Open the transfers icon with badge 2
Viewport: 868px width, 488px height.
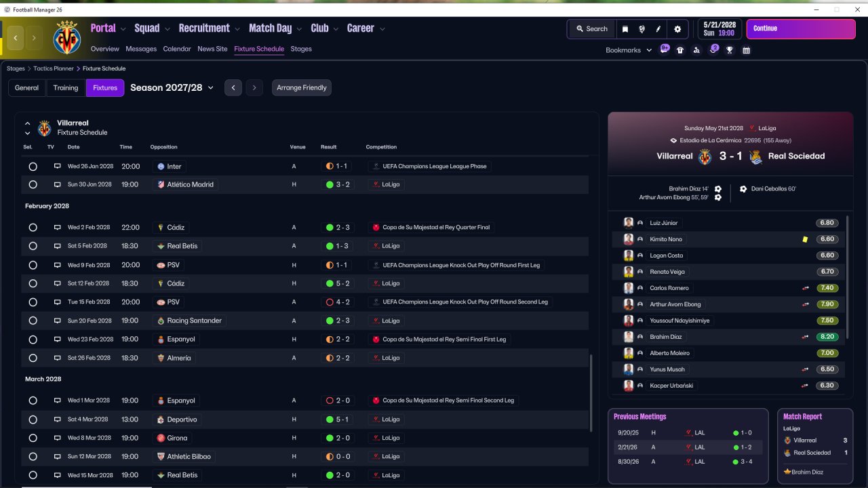(713, 49)
